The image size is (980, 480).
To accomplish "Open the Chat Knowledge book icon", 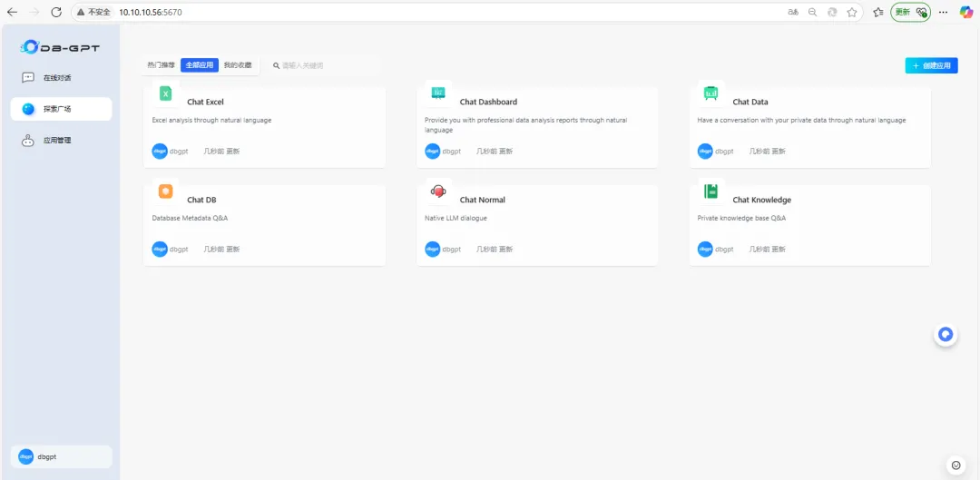I will coord(711,191).
